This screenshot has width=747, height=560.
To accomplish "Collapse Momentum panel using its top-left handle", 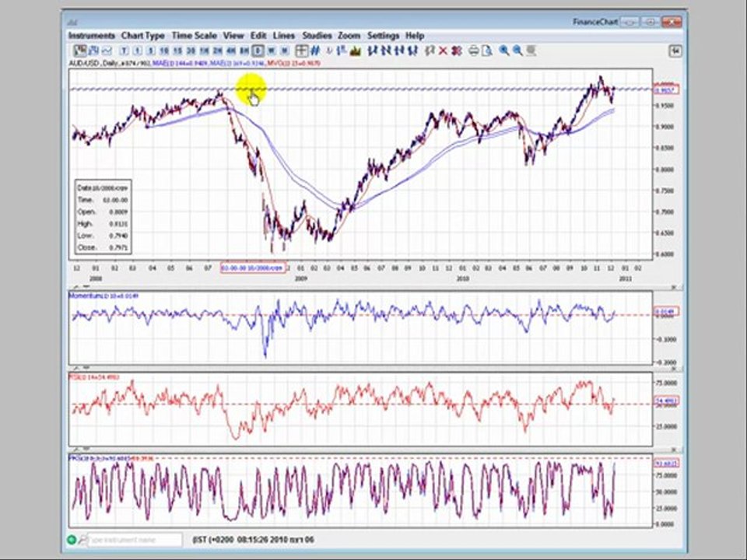I will click(75, 287).
